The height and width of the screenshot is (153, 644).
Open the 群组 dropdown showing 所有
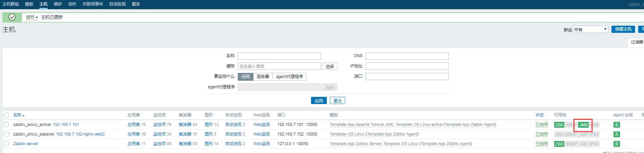click(x=591, y=29)
